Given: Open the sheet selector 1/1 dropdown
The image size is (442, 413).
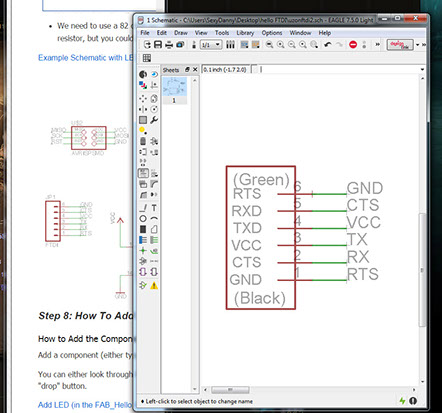Looking at the screenshot, I should pos(211,45).
